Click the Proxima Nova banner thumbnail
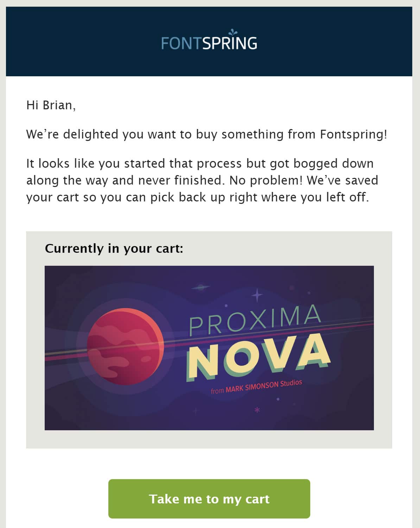The image size is (420, 528). click(210, 347)
